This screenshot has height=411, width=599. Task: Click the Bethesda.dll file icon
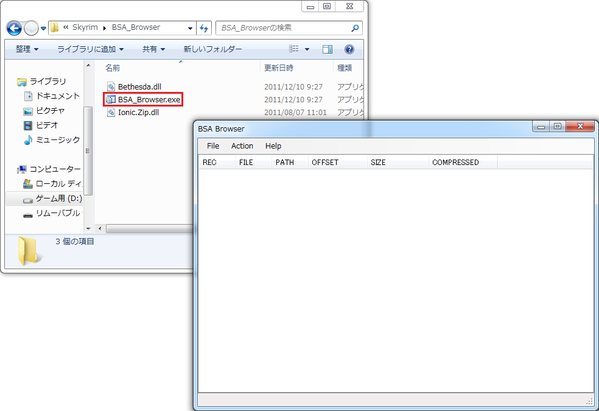(x=111, y=87)
